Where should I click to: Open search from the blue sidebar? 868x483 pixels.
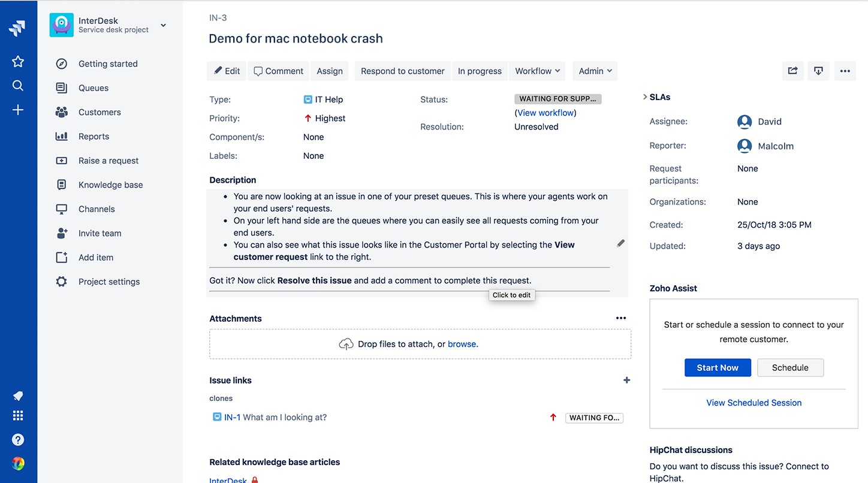pyautogui.click(x=18, y=86)
